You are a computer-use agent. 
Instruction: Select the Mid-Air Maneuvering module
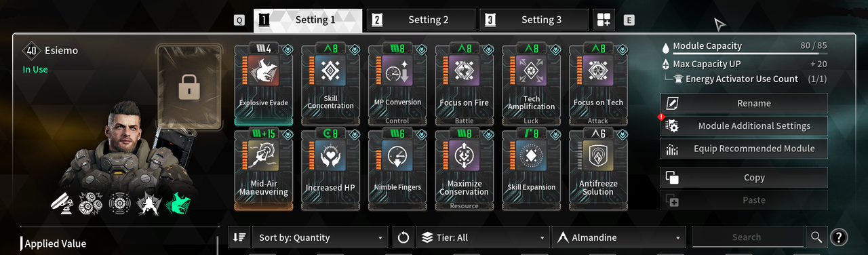tap(264, 169)
